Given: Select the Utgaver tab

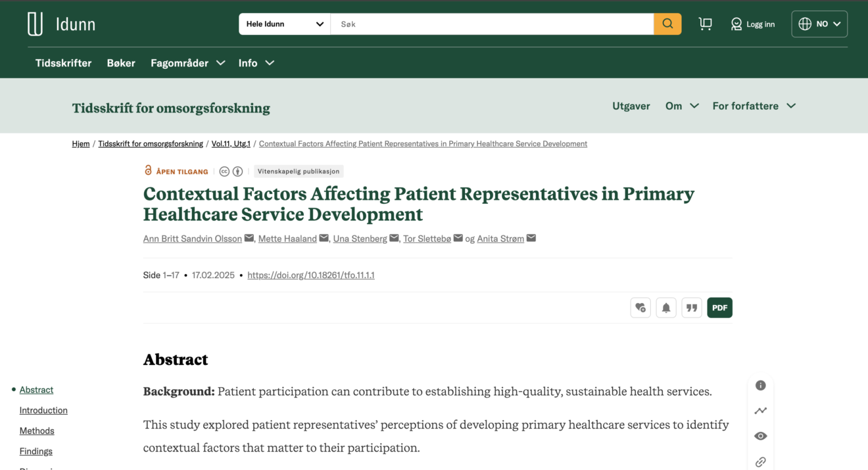Looking at the screenshot, I should click(x=631, y=106).
